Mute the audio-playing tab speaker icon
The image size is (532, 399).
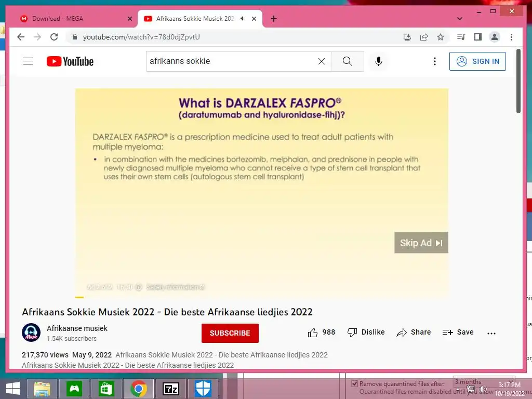tap(243, 19)
